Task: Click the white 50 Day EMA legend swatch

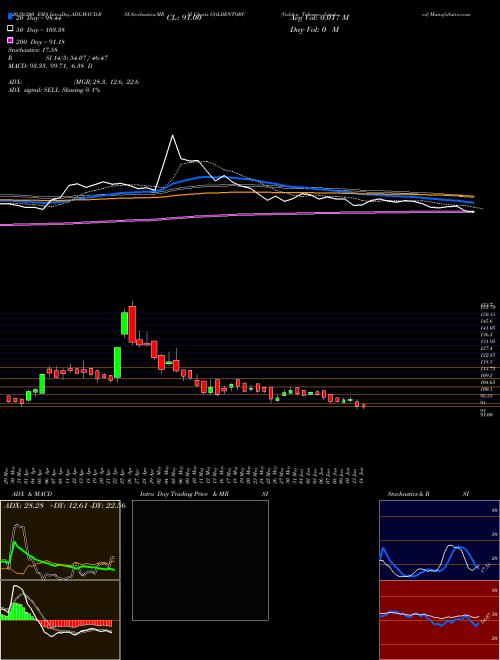Action: click(x=10, y=29)
